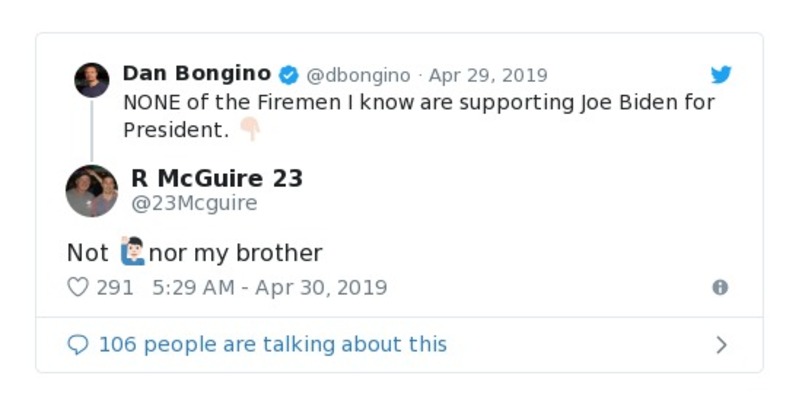Visit the @dbongino handle
Image resolution: width=799 pixels, height=420 pixels.
point(357,75)
